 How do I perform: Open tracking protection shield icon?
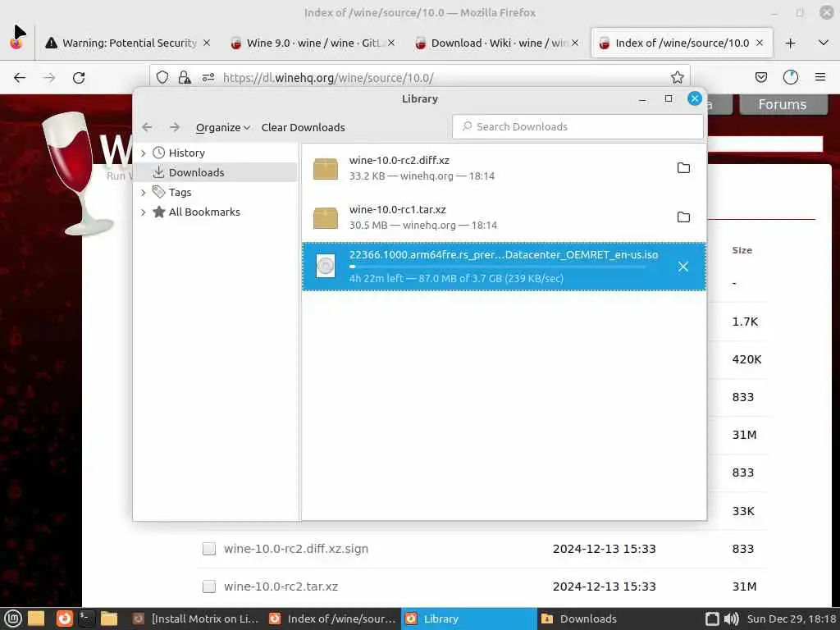tap(162, 78)
